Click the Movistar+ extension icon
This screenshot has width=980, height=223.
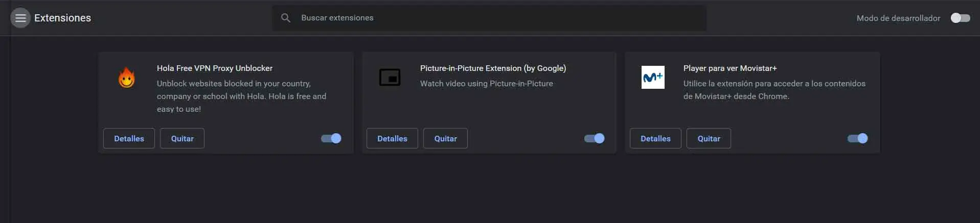click(653, 78)
